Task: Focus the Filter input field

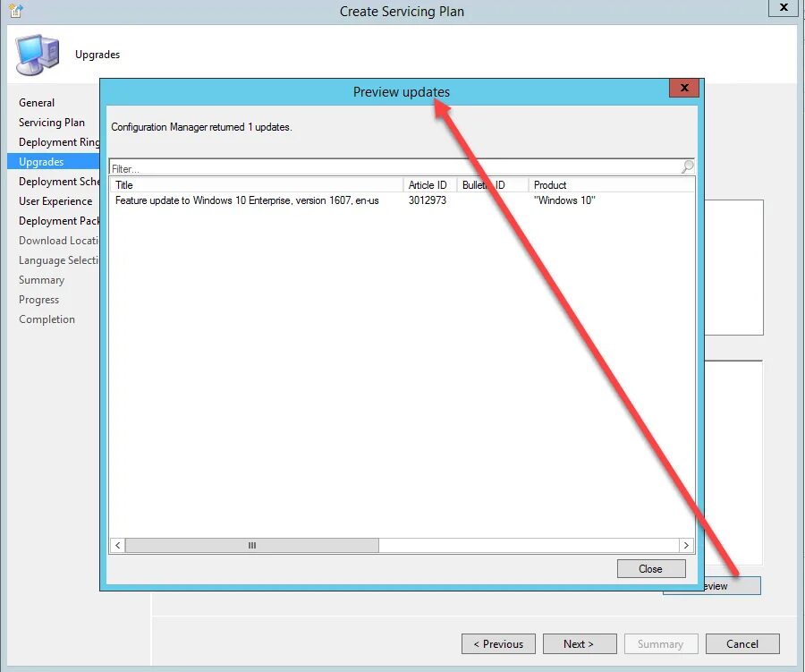Action: coord(395,168)
